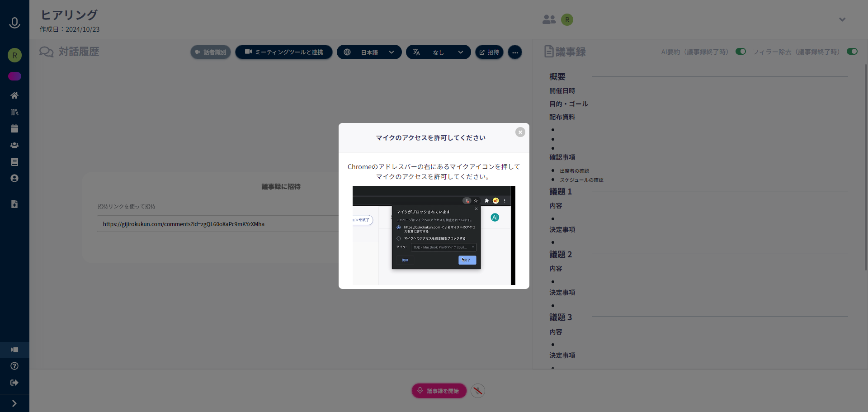Open the three-dot more options button
This screenshot has height=412, width=868.
click(x=514, y=52)
